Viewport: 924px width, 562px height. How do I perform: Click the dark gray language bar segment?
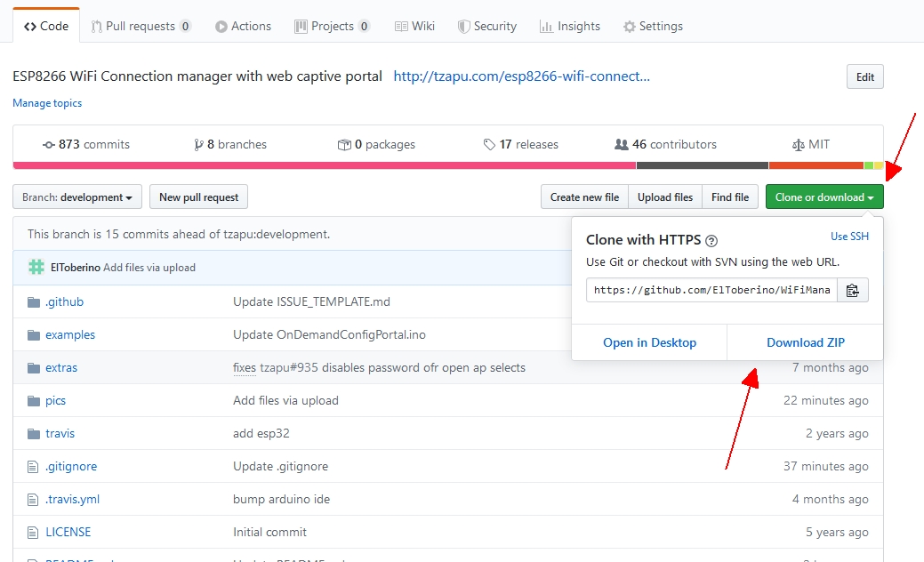click(703, 165)
